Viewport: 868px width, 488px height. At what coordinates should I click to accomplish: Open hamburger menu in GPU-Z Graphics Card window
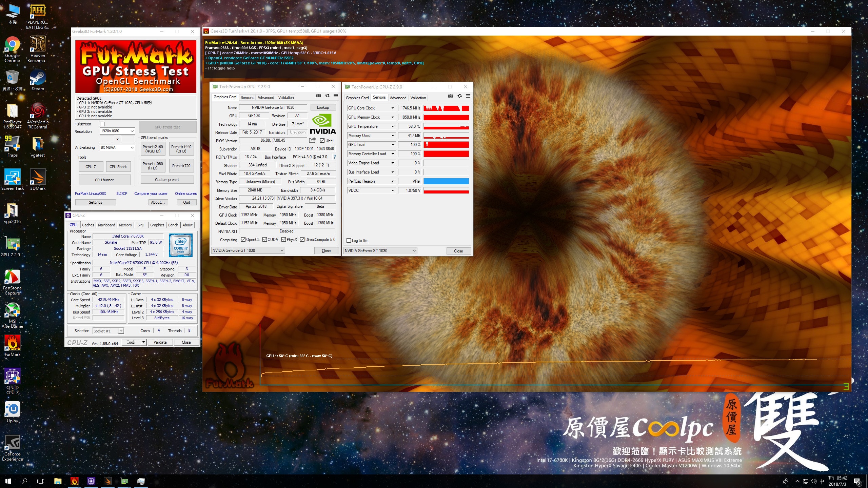point(336,96)
